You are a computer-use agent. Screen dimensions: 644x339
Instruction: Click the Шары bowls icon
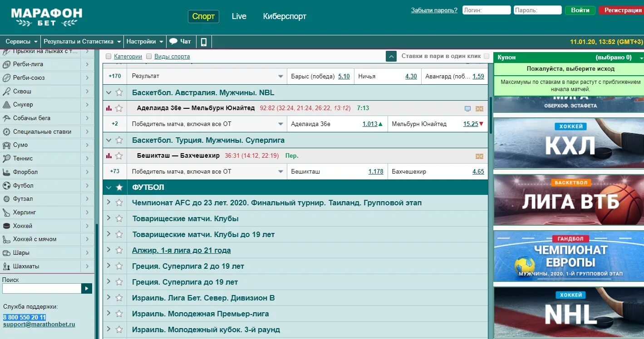click(6, 253)
